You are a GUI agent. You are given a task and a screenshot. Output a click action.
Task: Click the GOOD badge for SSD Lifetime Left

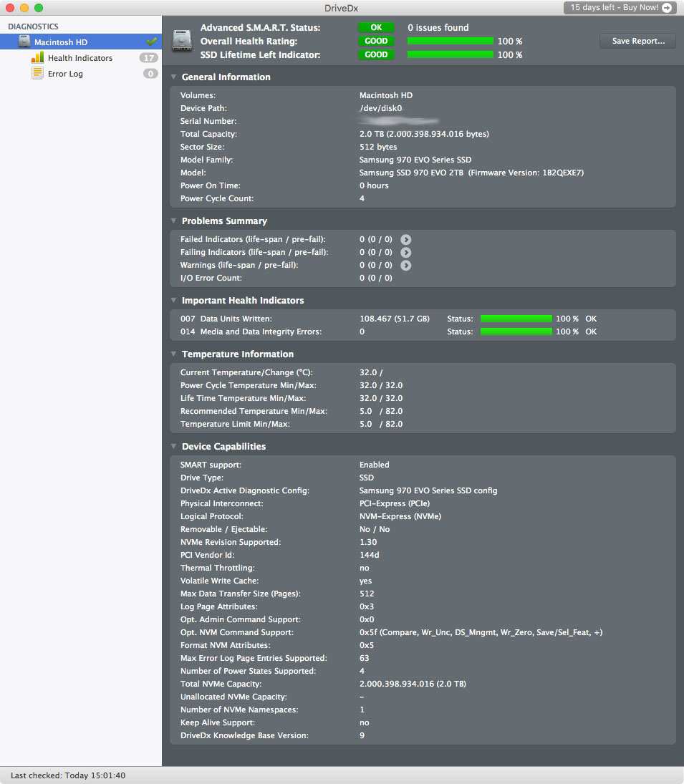click(x=376, y=54)
